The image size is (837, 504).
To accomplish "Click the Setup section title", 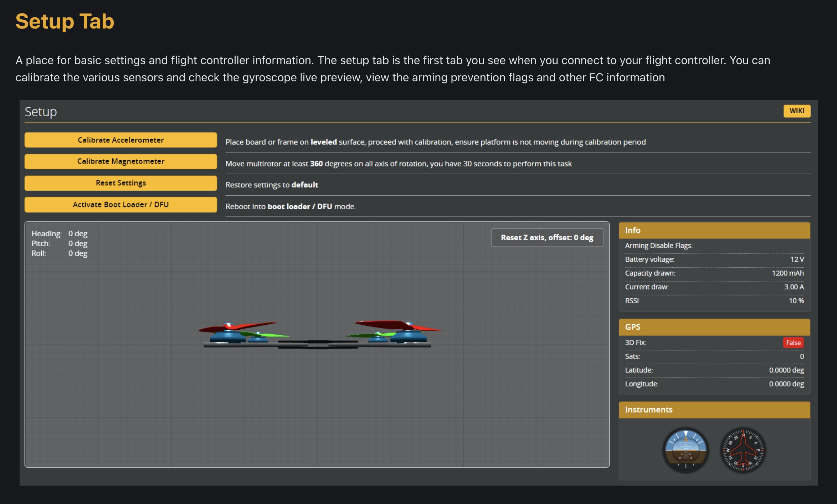I will click(x=41, y=112).
